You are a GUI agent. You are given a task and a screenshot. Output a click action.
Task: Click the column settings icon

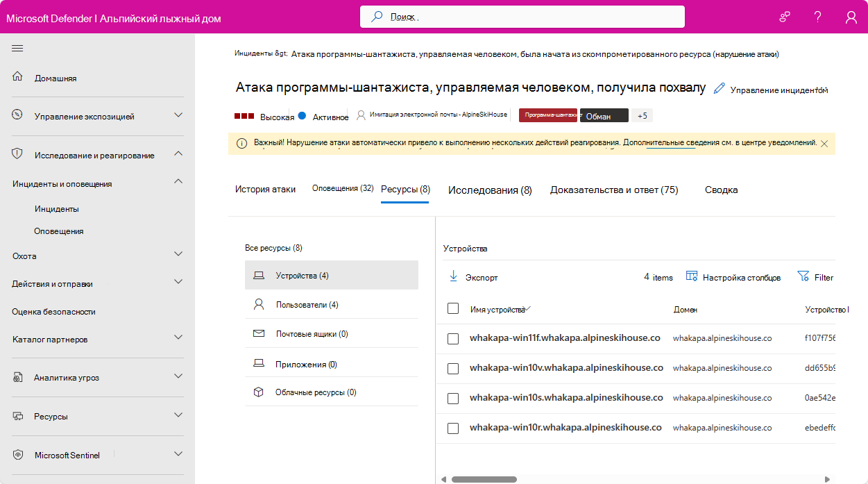point(692,276)
